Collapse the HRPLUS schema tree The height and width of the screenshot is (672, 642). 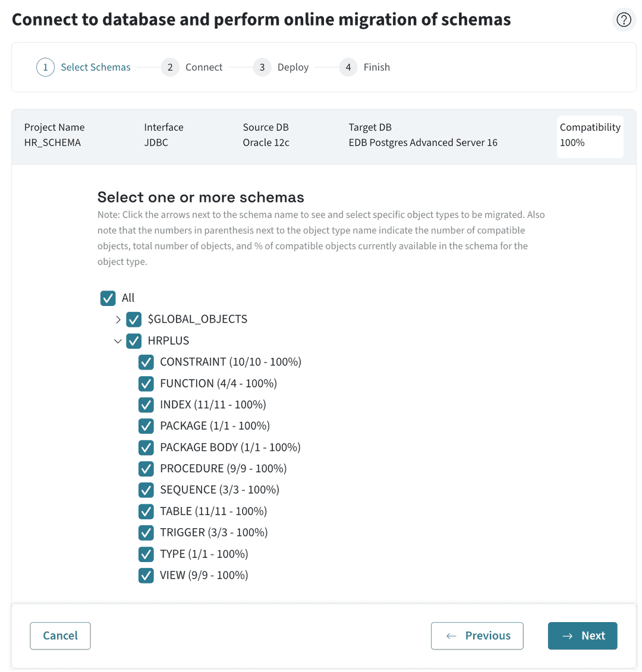[118, 340]
